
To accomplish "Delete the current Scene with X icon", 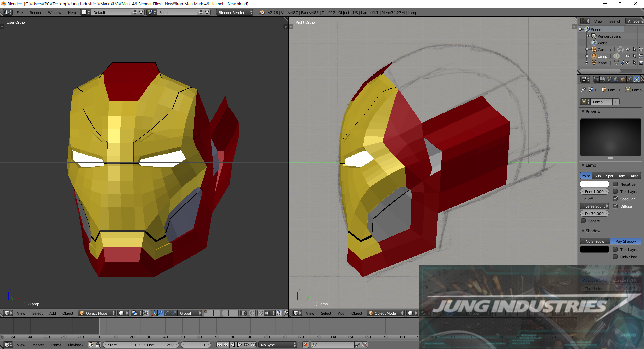I will click(x=207, y=12).
